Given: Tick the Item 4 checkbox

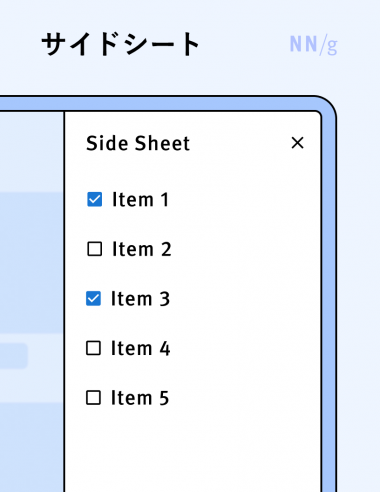Looking at the screenshot, I should [x=93, y=348].
